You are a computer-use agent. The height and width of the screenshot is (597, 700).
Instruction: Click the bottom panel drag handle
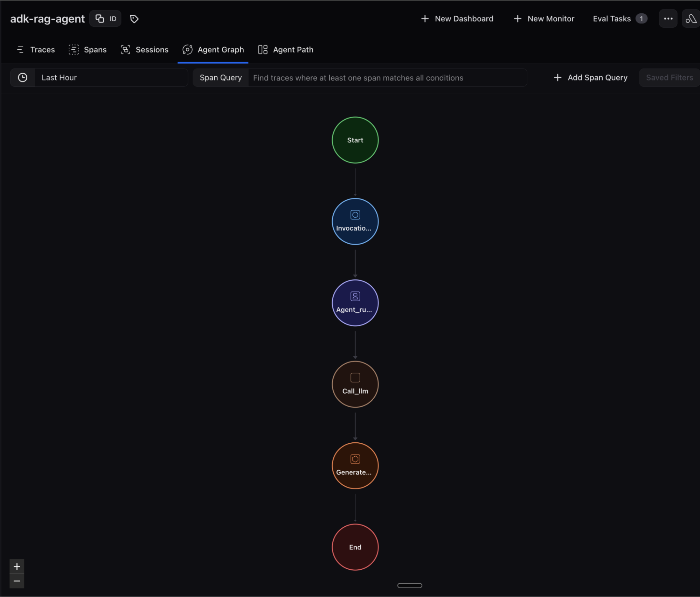(x=409, y=585)
